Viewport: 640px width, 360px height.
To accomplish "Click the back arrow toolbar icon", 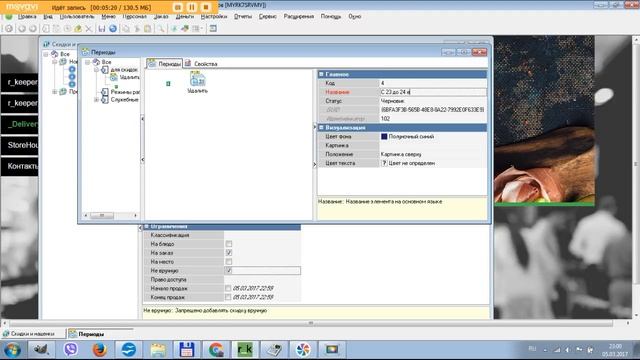I will (22, 29).
